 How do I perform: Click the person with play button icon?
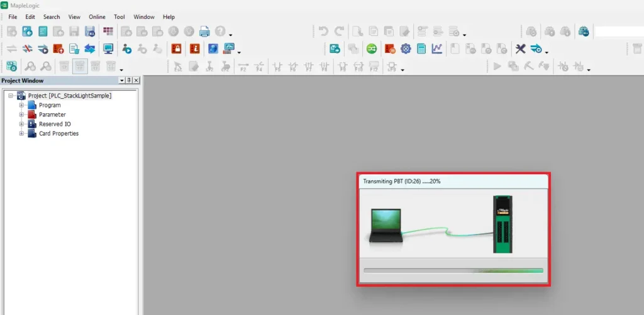[x=126, y=49]
